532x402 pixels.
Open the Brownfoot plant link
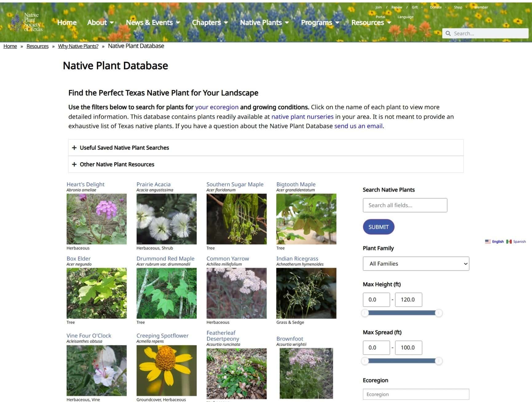[x=290, y=339]
